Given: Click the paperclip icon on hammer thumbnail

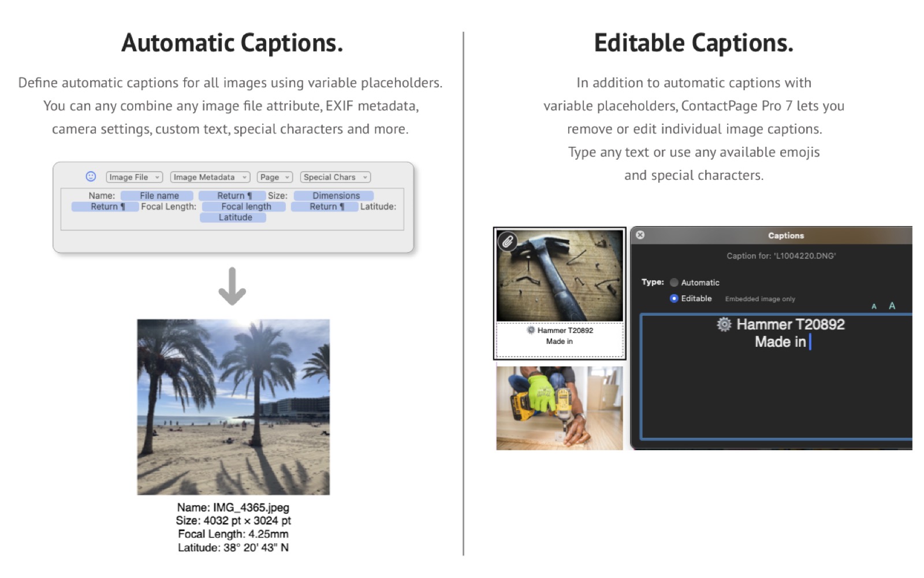Looking at the screenshot, I should point(508,241).
